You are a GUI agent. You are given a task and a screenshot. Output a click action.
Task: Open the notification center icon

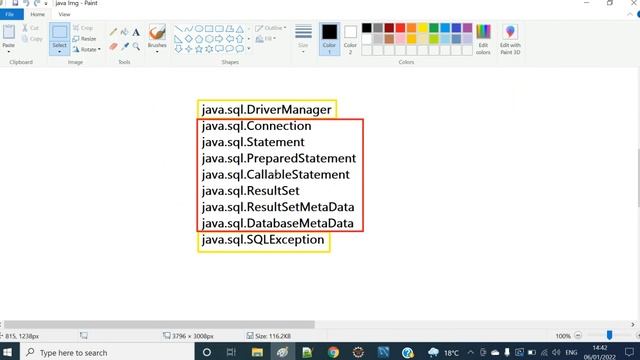629,352
